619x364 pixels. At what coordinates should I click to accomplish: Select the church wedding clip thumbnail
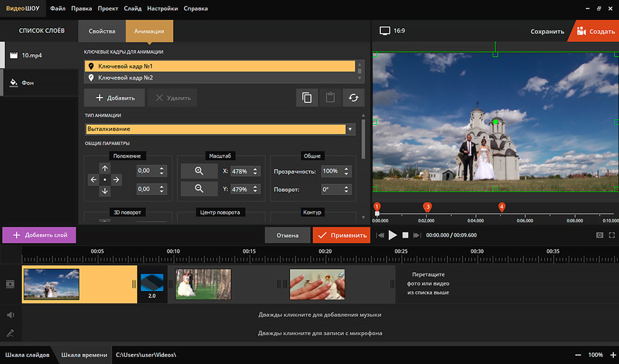point(51,284)
